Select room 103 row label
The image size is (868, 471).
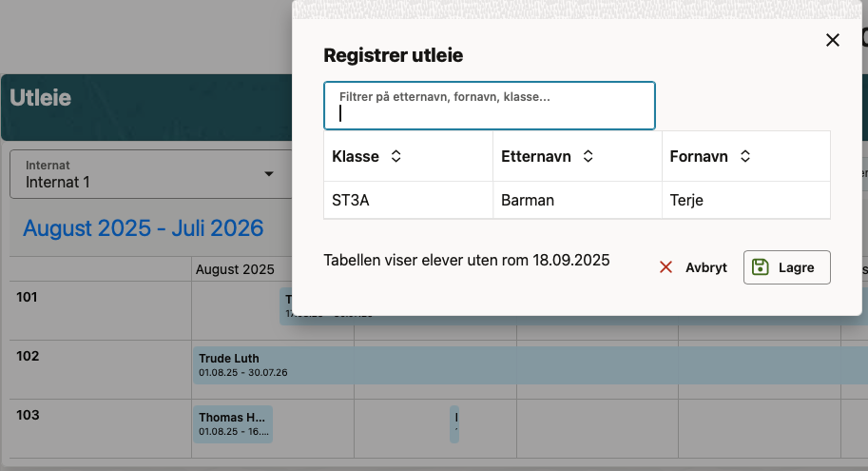[x=28, y=416]
